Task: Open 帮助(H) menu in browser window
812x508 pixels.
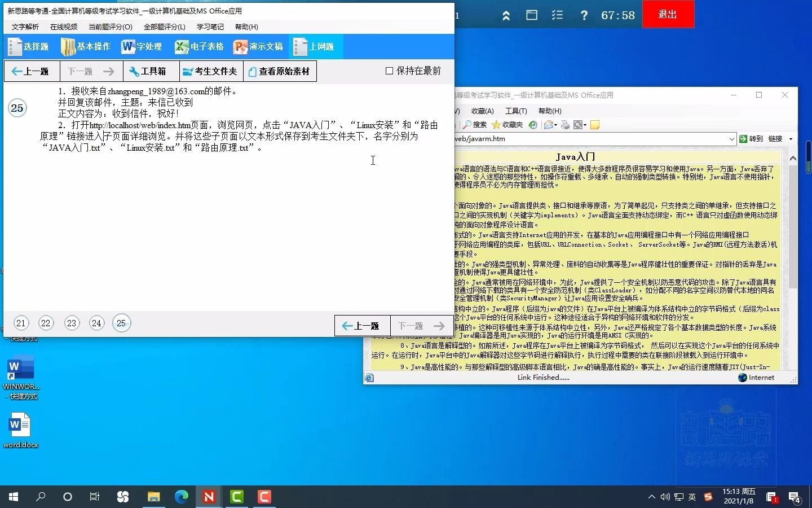Action: (x=550, y=111)
